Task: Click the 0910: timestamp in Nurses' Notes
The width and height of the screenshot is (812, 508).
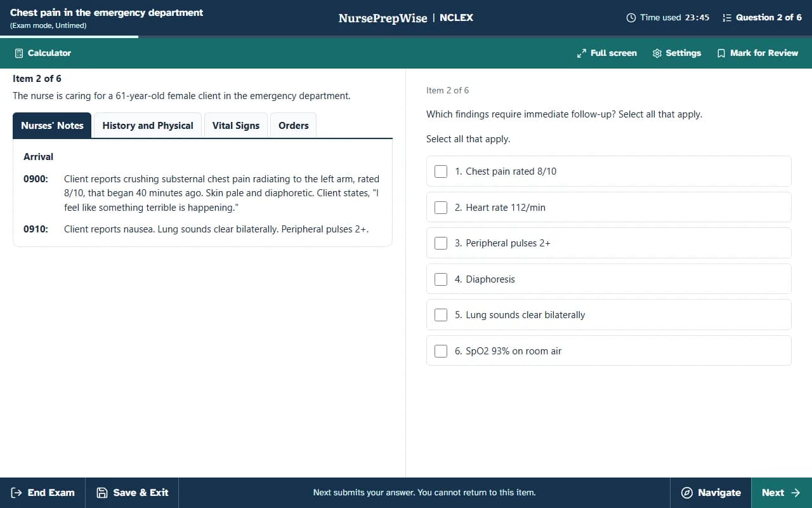Action: point(36,229)
